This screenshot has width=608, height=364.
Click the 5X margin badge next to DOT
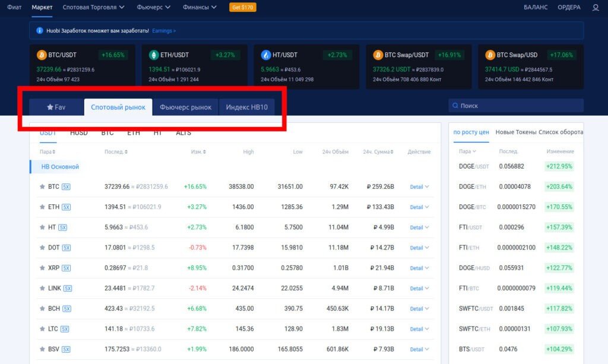pyautogui.click(x=66, y=248)
